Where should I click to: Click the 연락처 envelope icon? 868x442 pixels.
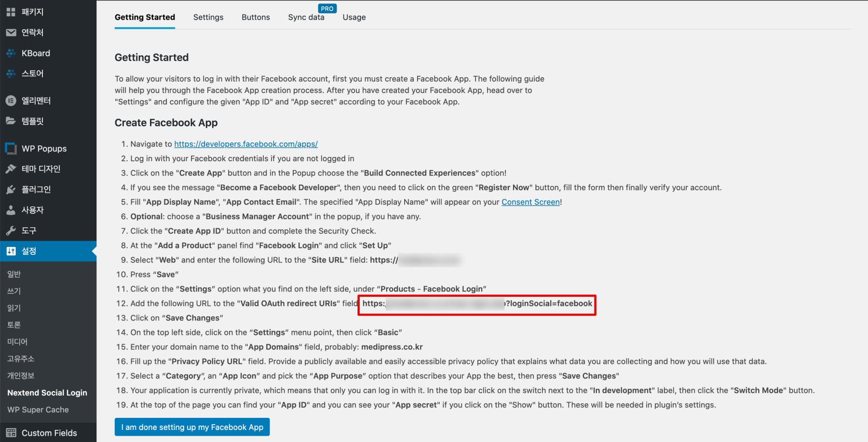tap(11, 32)
